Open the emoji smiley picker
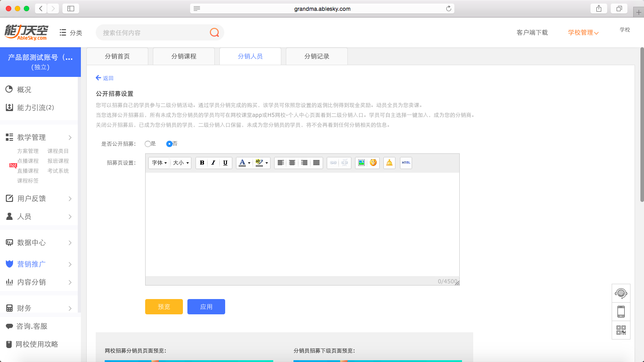644x362 pixels. tap(373, 163)
